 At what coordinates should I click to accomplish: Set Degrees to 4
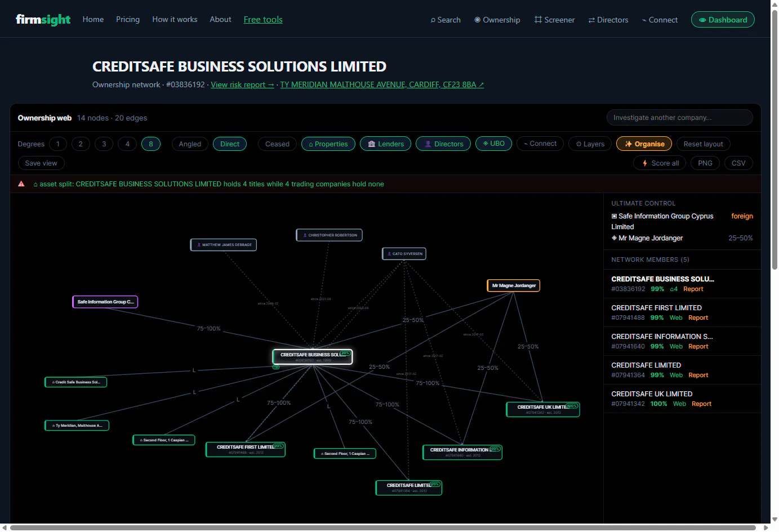click(x=127, y=144)
